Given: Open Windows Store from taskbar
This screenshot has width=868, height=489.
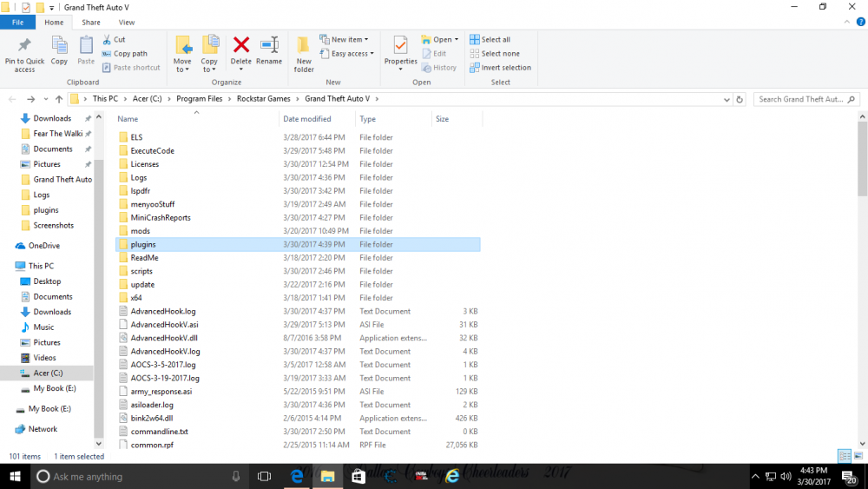Looking at the screenshot, I should pos(358,476).
